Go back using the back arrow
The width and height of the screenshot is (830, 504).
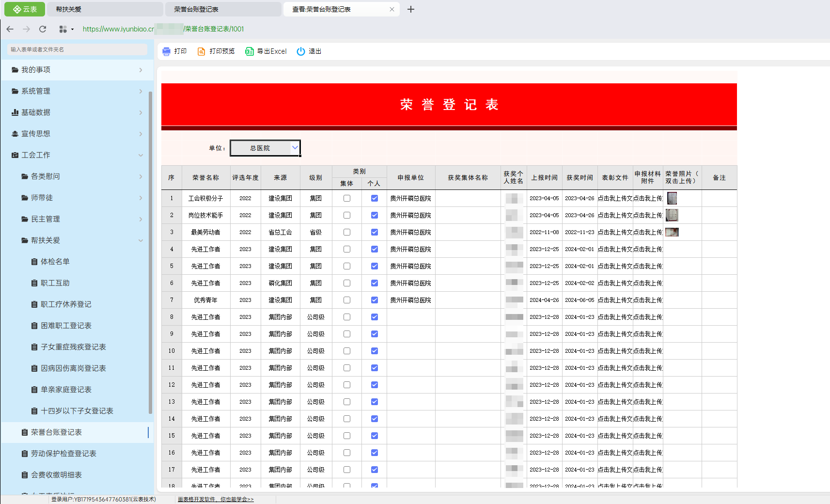tap(10, 29)
